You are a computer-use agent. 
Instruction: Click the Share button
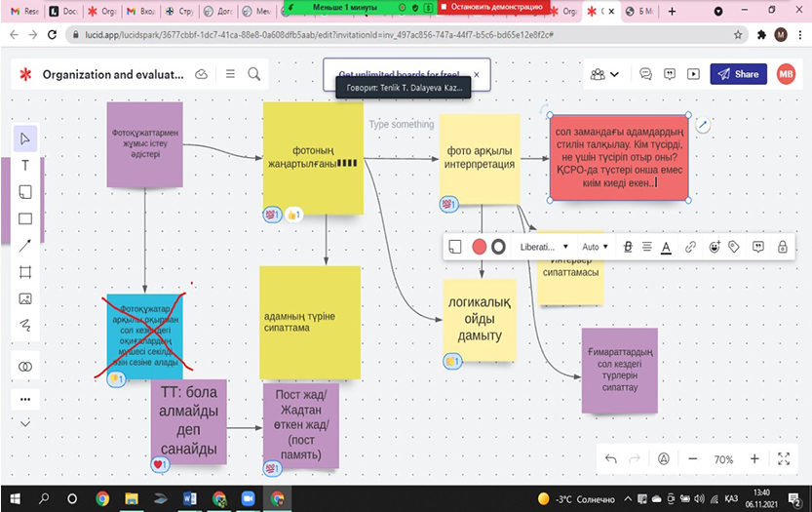click(737, 74)
